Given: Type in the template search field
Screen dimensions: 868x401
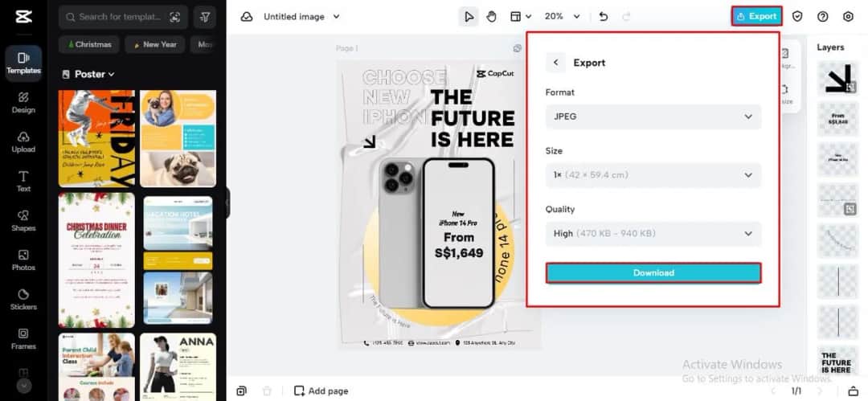Looking at the screenshot, I should pos(121,17).
